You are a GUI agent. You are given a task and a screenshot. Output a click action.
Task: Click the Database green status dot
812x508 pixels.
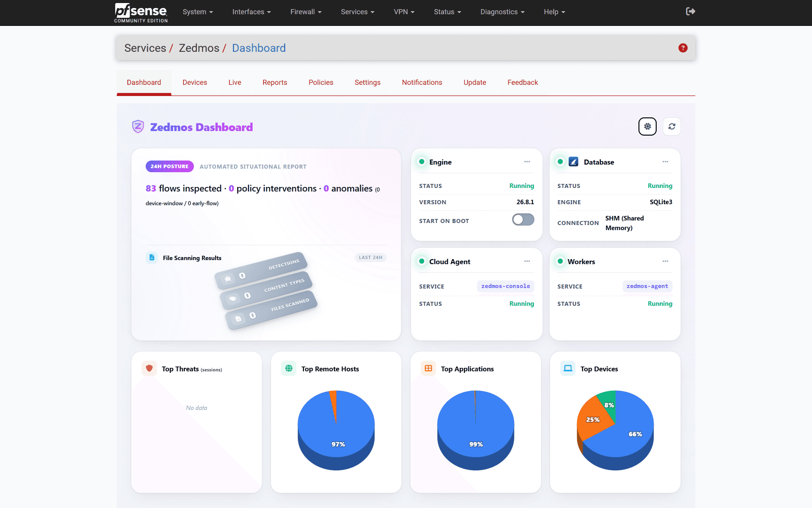coord(560,162)
